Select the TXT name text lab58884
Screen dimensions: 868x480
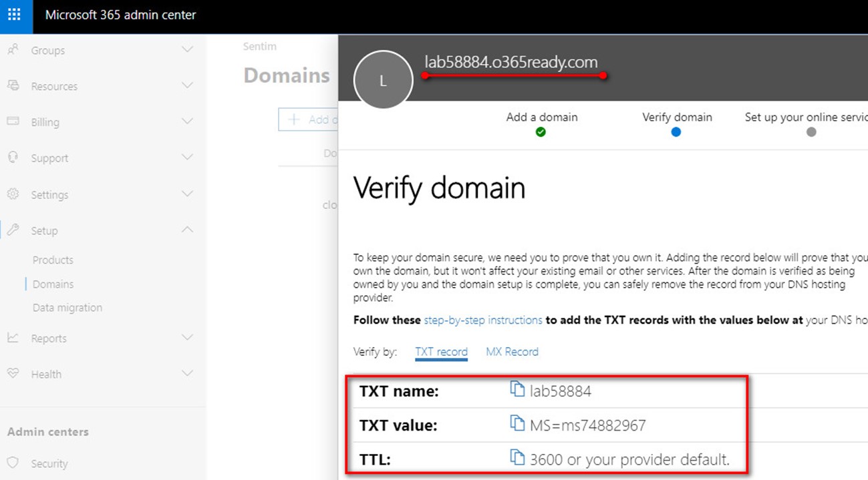pyautogui.click(x=561, y=391)
